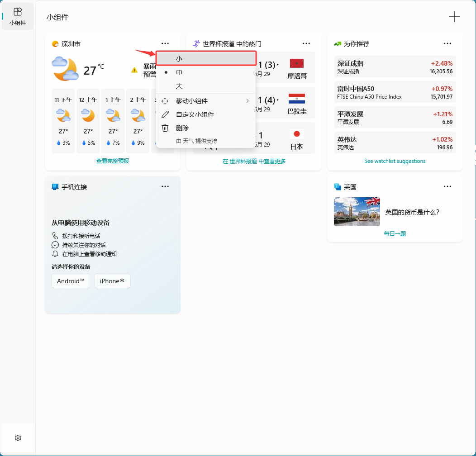Select 中 widget size option
476x456 pixels.
[206, 72]
